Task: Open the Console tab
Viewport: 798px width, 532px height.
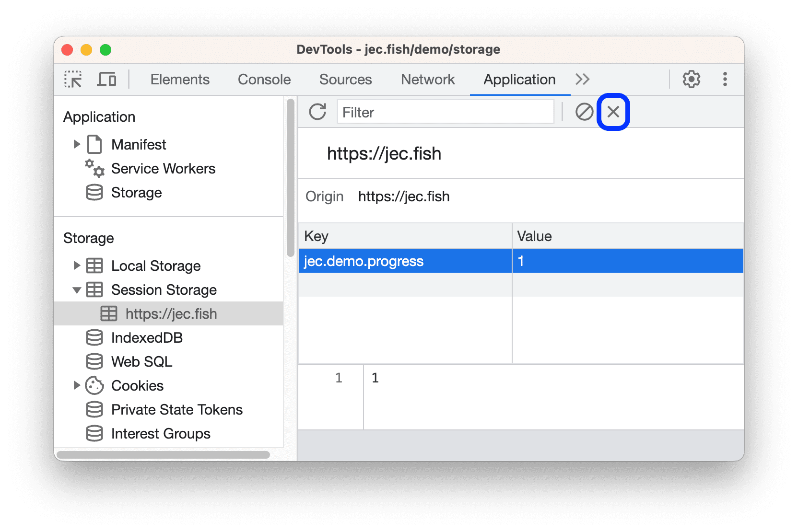Action: [264, 79]
